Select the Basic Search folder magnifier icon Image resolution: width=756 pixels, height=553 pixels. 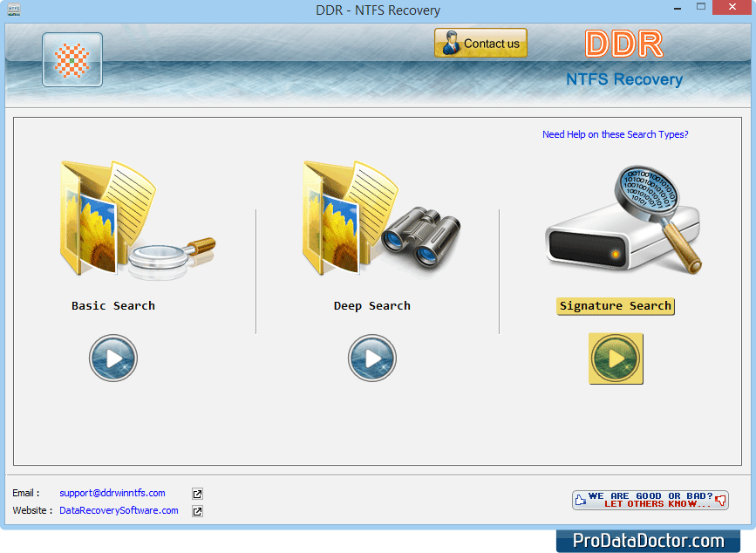point(138,221)
